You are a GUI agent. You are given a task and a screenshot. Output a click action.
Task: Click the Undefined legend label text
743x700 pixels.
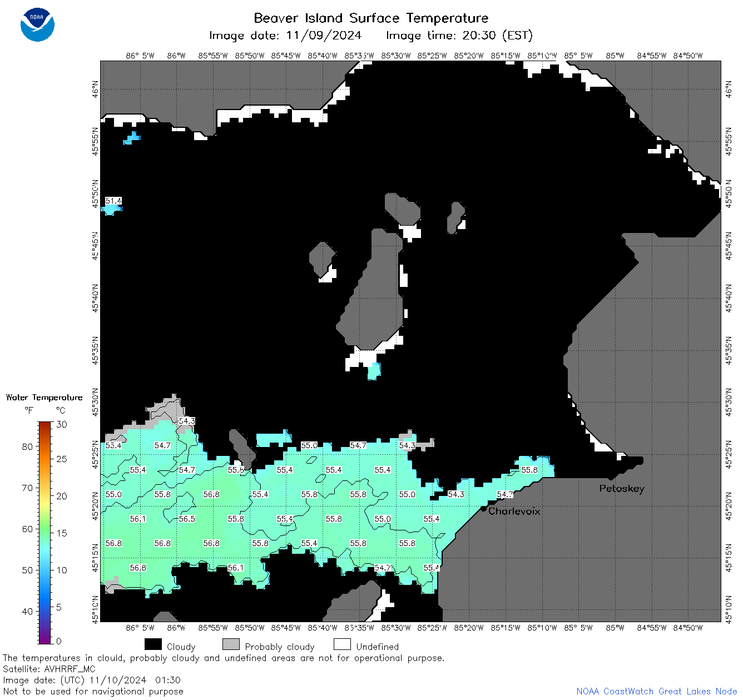[x=378, y=647]
